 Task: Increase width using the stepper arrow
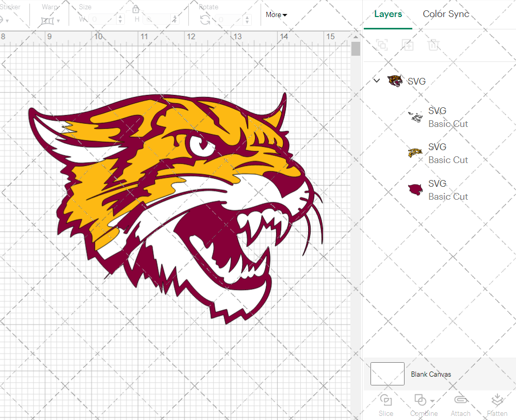[x=121, y=18]
